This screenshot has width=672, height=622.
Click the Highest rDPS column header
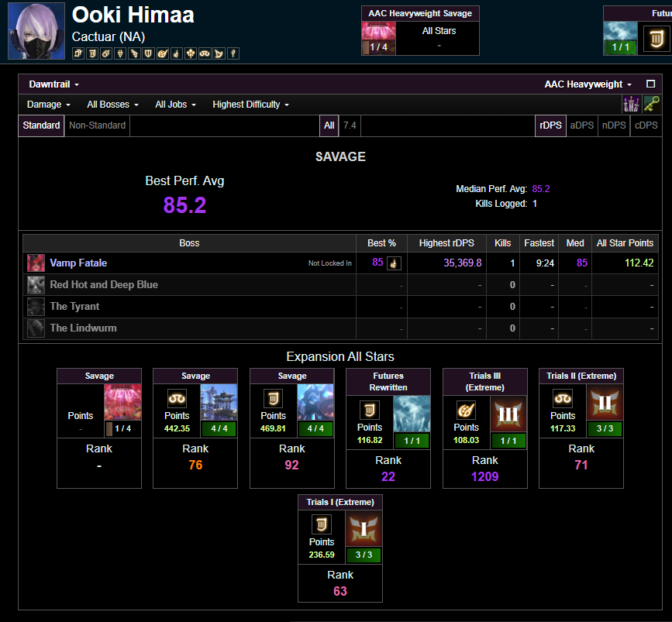point(446,243)
